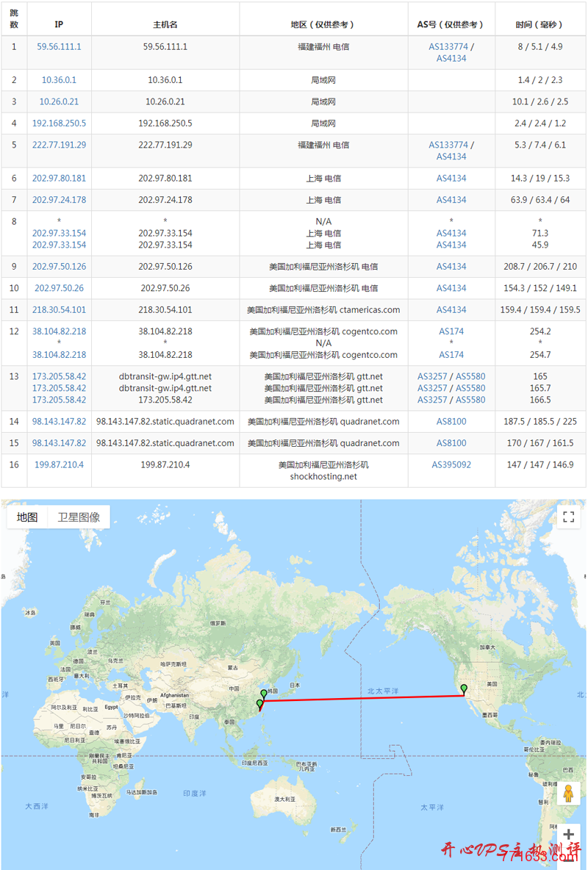Select region text containing shockhosting.net
The width and height of the screenshot is (588, 870).
(x=323, y=470)
